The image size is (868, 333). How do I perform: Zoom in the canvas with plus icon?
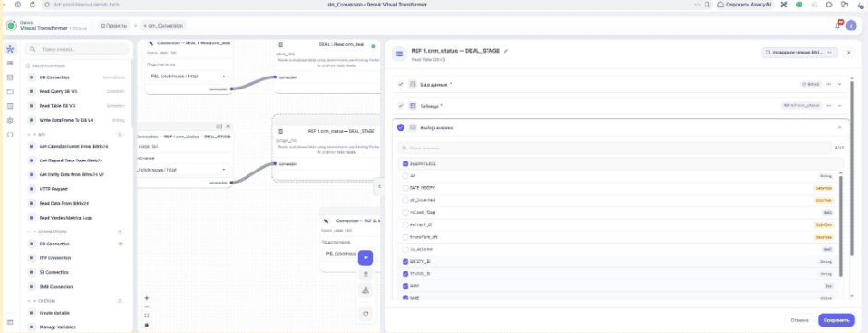(147, 298)
